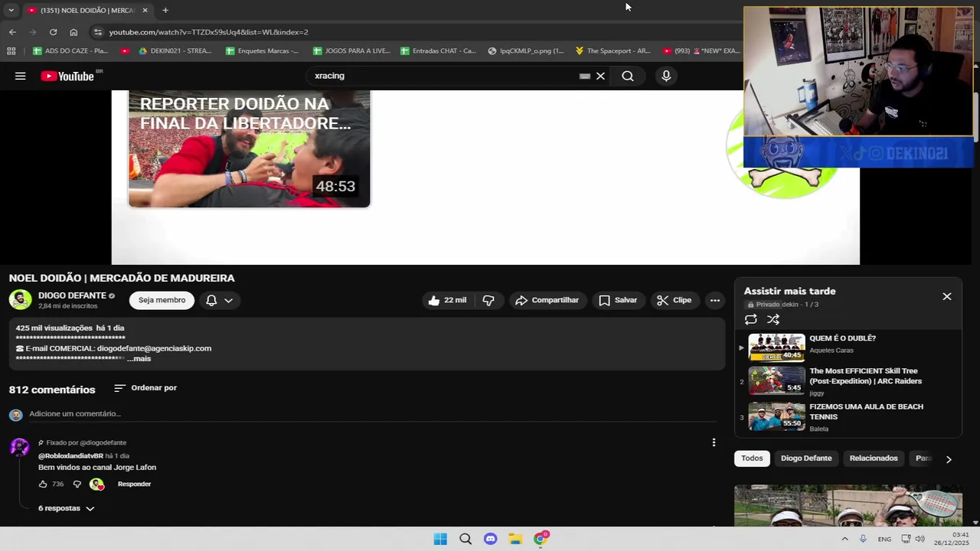980x551 pixels.
Task: Open the browser tab search dropdown
Action: tap(11, 10)
